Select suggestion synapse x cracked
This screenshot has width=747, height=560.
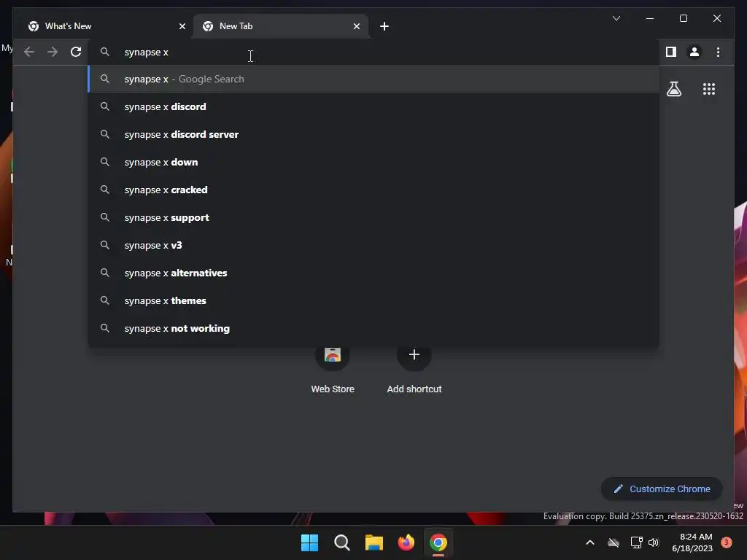[x=374, y=190]
